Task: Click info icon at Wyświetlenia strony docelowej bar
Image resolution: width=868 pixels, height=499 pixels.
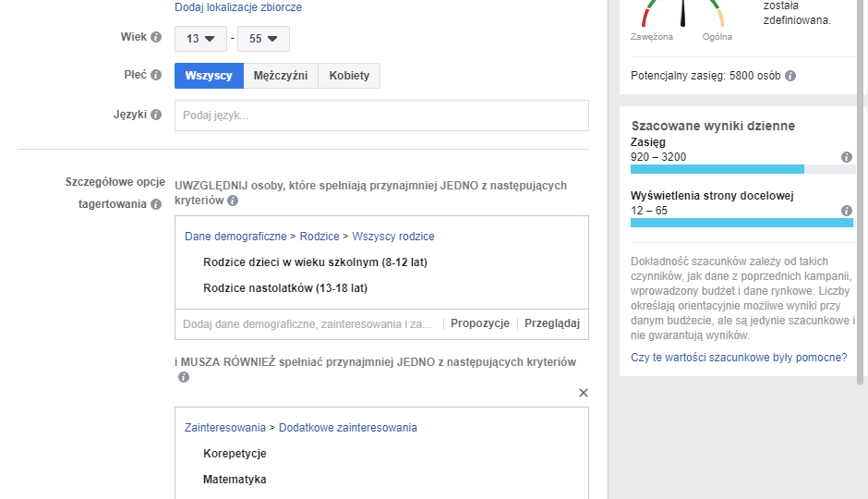Action: point(847,211)
